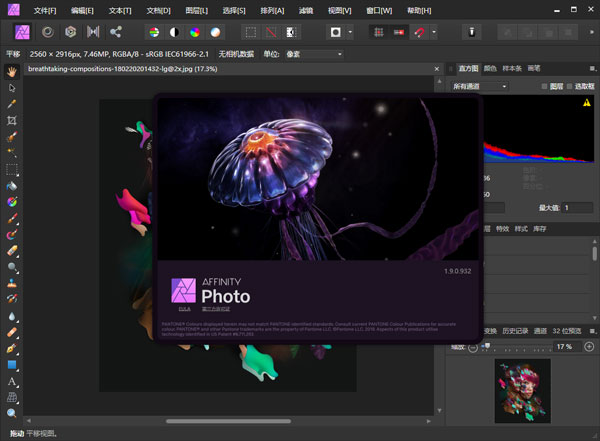Click the Share icon in top toolbar
The image size is (600, 441).
click(116, 32)
